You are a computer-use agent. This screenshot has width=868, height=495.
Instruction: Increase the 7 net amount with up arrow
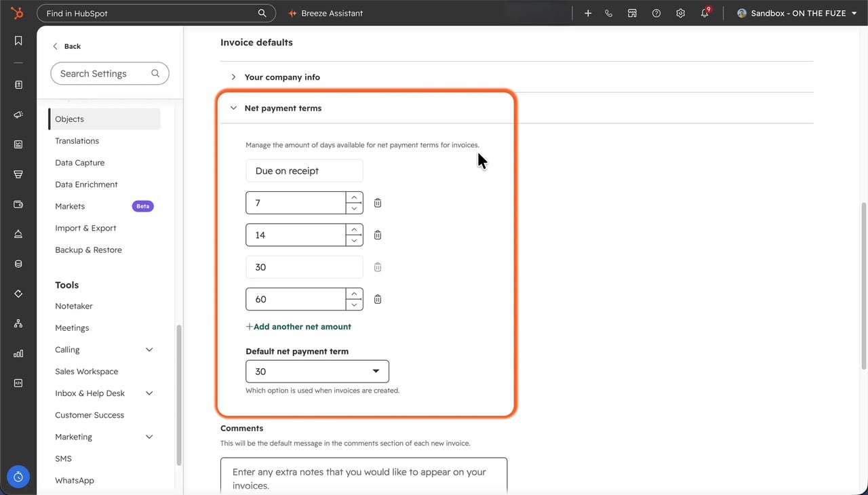coord(354,197)
